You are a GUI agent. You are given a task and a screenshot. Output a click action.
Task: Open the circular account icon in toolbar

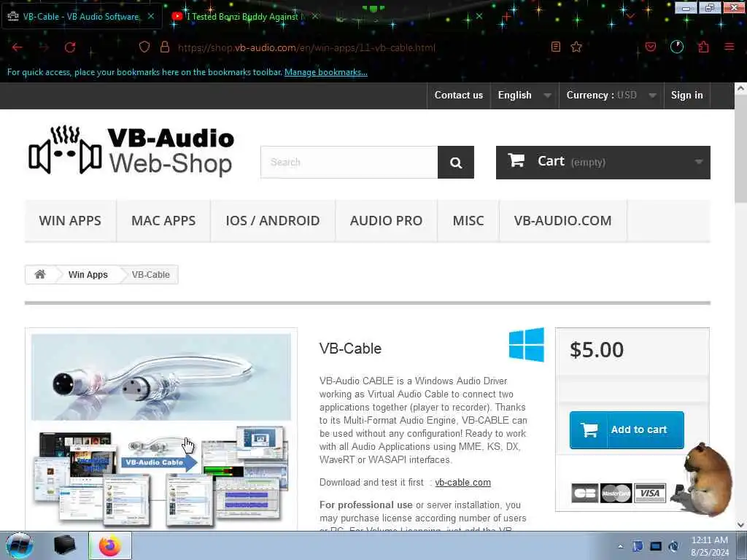(x=677, y=47)
